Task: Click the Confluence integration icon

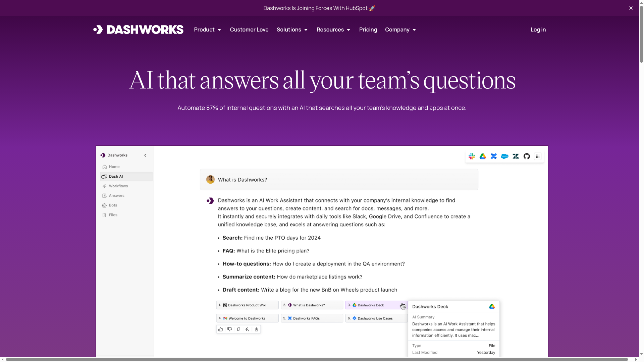Action: (x=494, y=156)
